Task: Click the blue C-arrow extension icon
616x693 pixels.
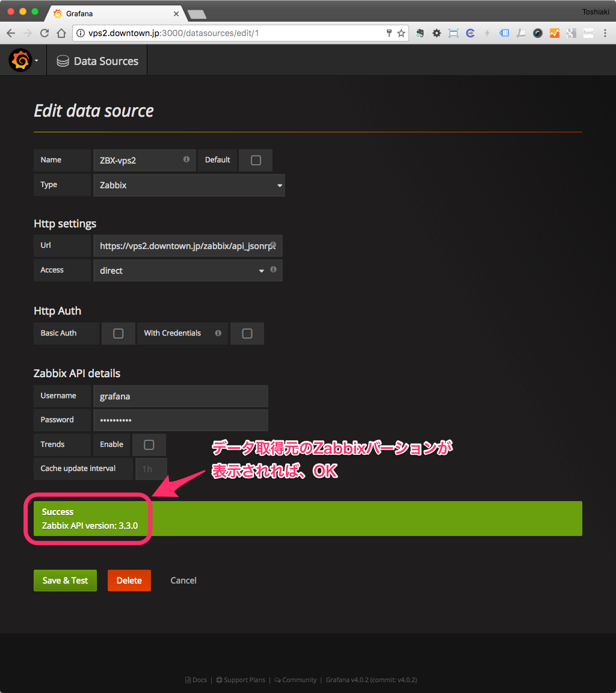Action: [470, 33]
